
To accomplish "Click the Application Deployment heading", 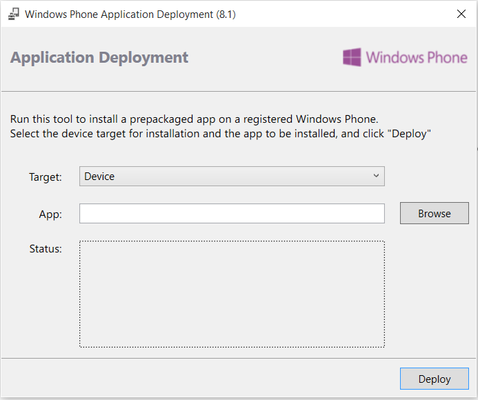I will [99, 58].
